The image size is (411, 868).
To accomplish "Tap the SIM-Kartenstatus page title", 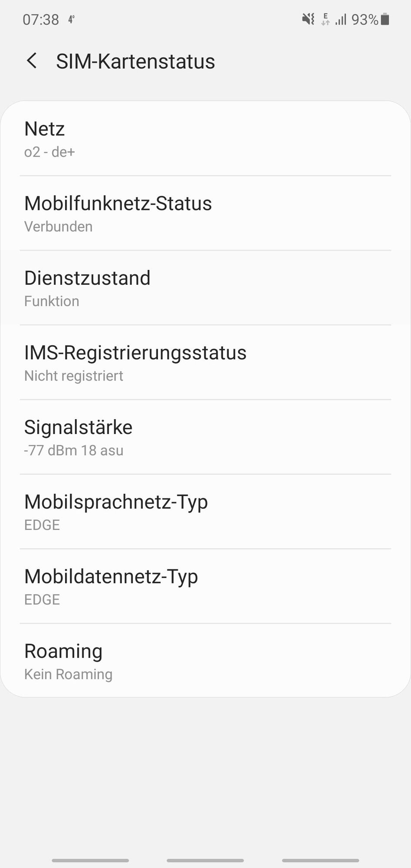I will click(135, 61).
